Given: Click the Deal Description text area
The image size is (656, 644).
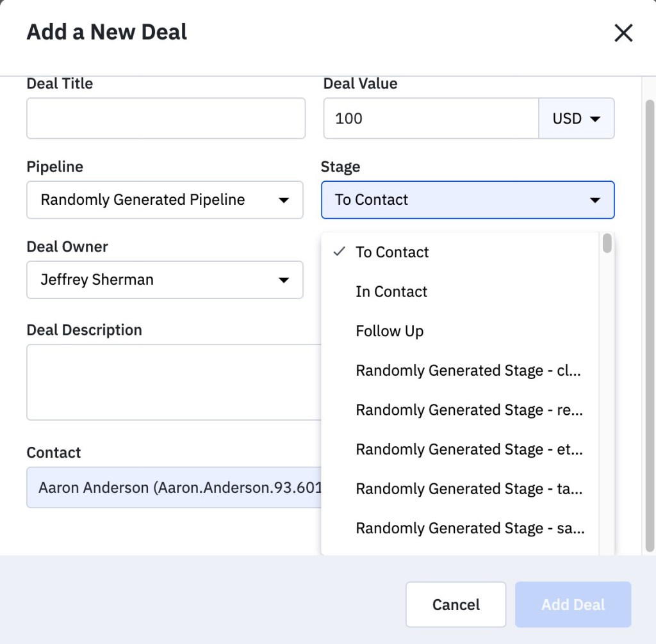Looking at the screenshot, I should coord(173,382).
